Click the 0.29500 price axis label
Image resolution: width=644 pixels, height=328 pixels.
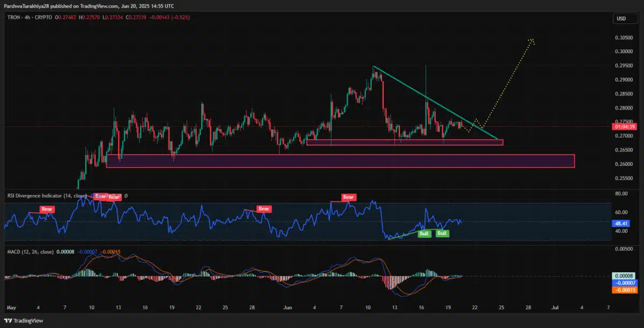(623, 65)
